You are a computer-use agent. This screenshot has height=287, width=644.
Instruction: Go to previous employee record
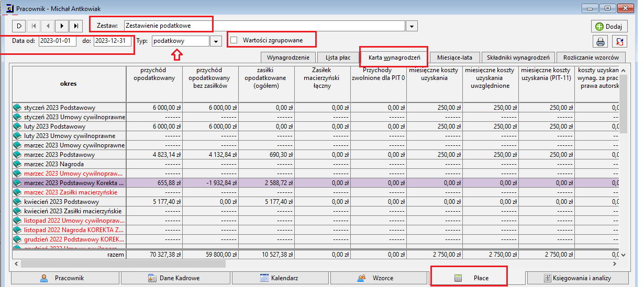(x=48, y=26)
